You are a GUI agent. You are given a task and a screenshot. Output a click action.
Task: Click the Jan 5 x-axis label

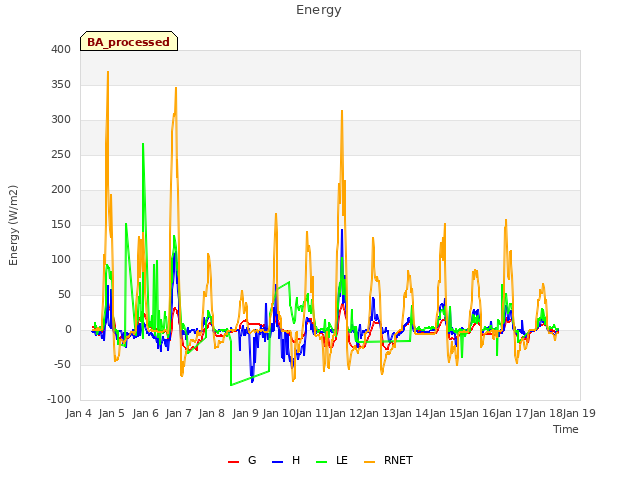click(x=112, y=413)
